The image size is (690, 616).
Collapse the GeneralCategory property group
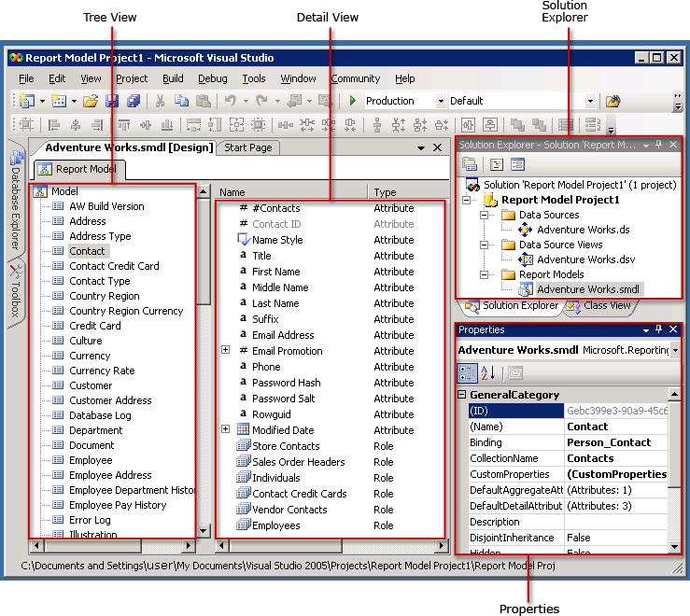(461, 396)
